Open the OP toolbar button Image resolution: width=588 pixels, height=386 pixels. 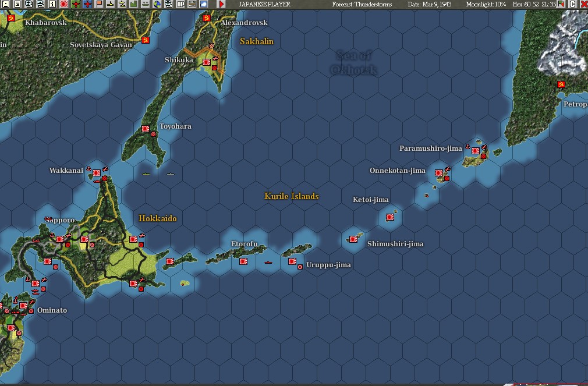click(180, 4)
